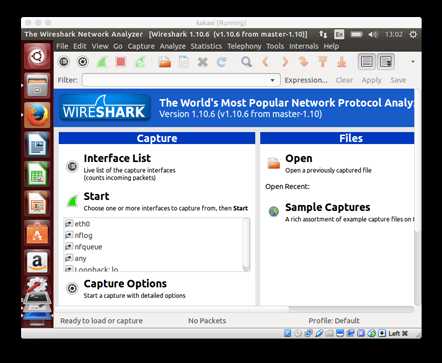Open the filter history dropdown arrow
Image resolution: width=442 pixels, height=363 pixels.
[272, 80]
